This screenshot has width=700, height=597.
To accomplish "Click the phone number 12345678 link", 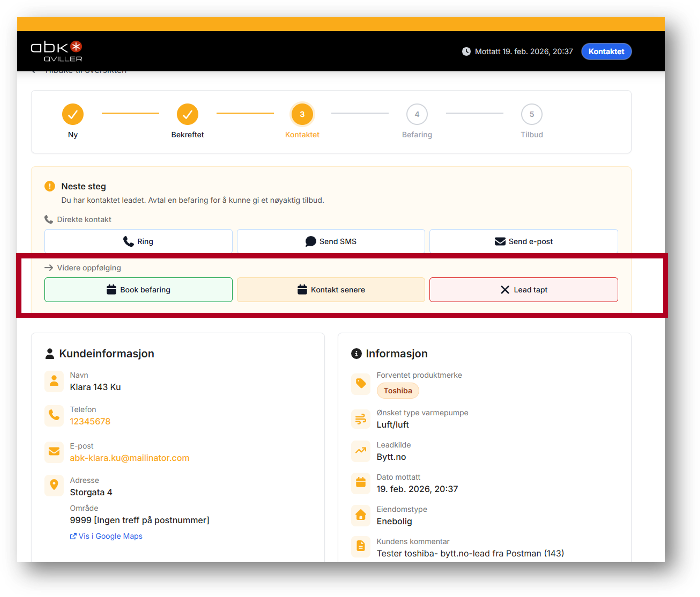I will click(90, 421).
